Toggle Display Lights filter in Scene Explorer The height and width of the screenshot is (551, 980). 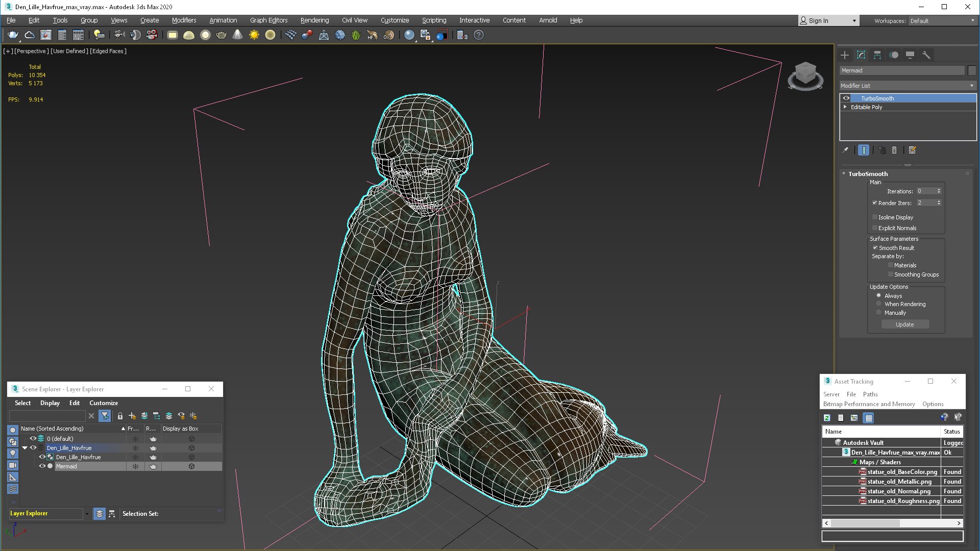coord(13,453)
